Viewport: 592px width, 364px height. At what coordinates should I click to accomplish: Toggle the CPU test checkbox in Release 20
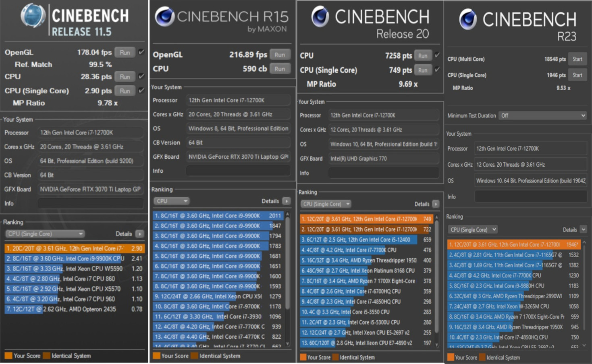(x=437, y=55)
